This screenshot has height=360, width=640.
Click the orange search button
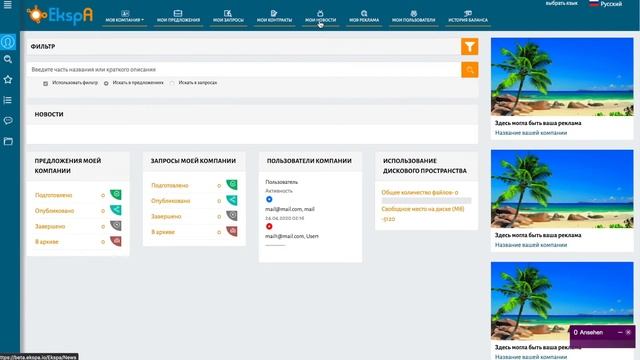[x=469, y=70]
